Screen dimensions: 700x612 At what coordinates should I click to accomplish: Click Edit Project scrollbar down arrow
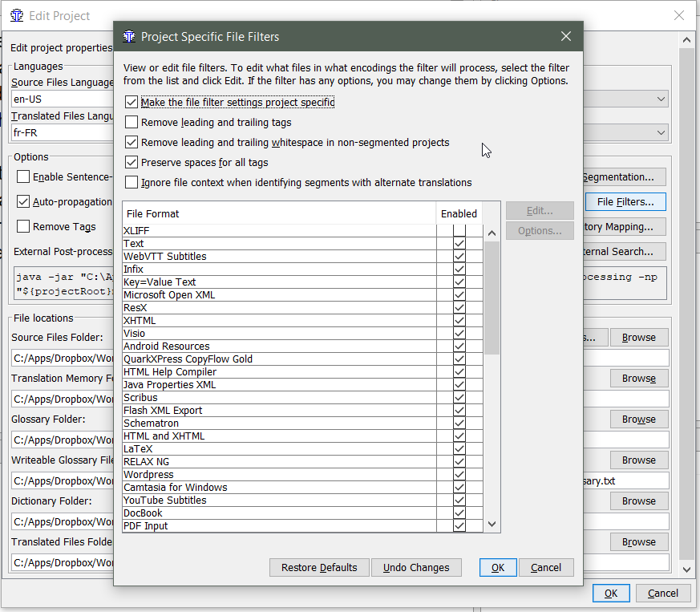click(x=686, y=569)
